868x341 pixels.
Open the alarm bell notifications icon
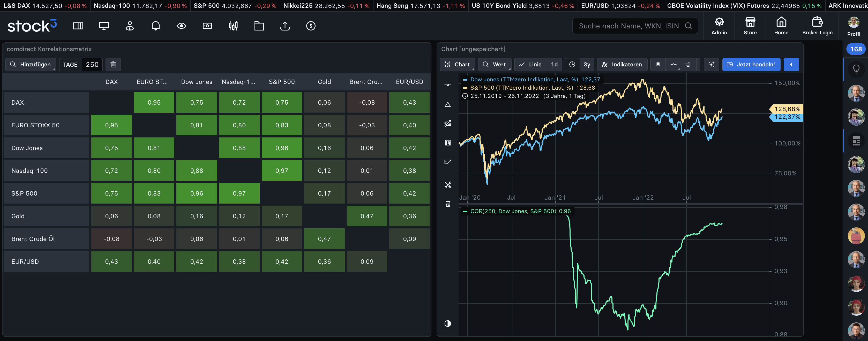(156, 26)
